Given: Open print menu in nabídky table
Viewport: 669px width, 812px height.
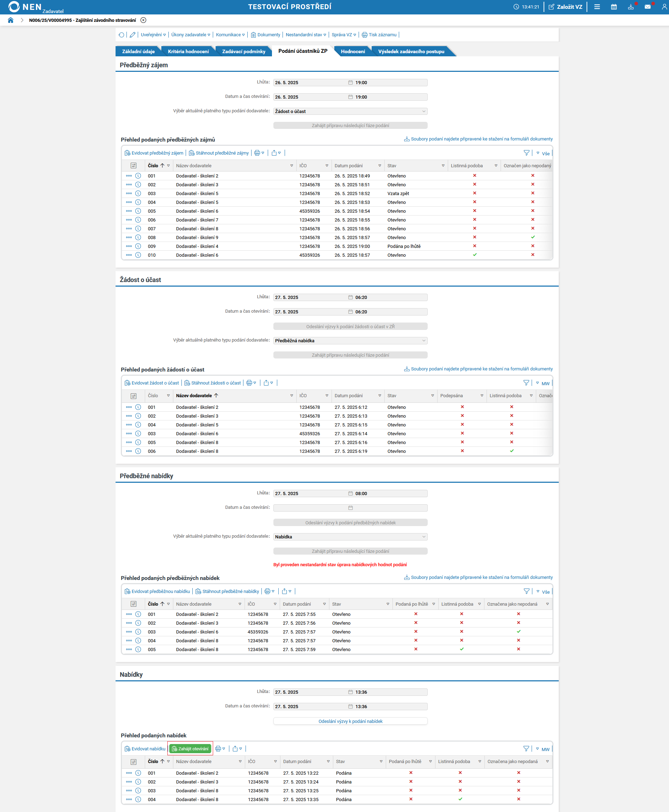Looking at the screenshot, I should [220, 749].
